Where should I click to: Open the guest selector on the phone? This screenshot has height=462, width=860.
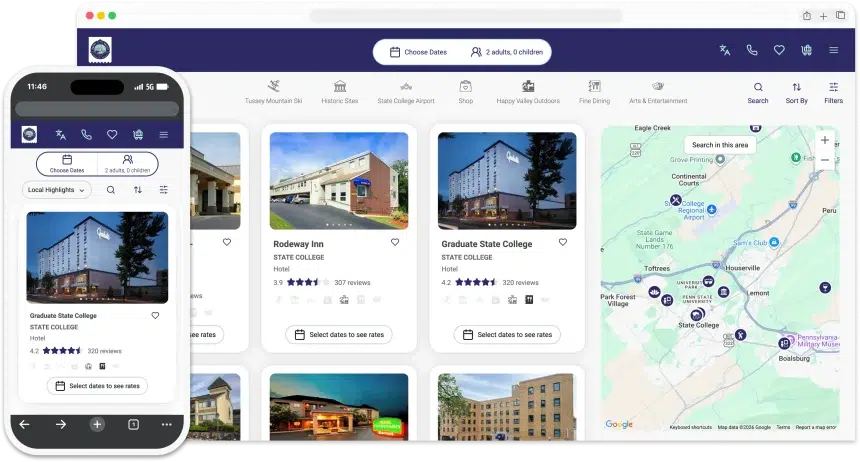click(127, 164)
